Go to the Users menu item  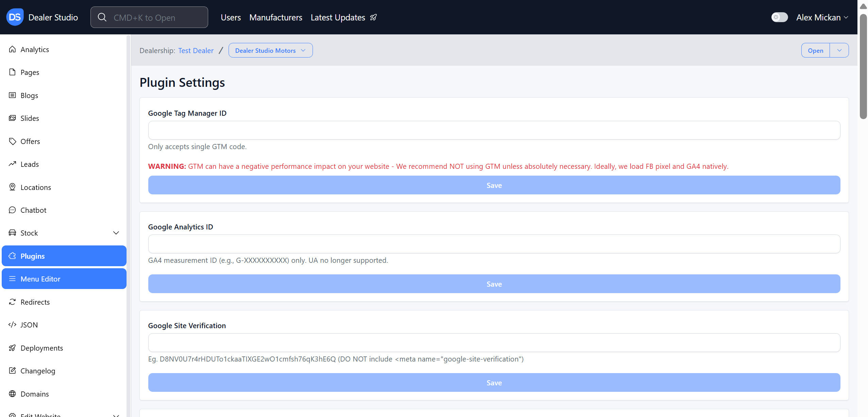[x=231, y=17]
